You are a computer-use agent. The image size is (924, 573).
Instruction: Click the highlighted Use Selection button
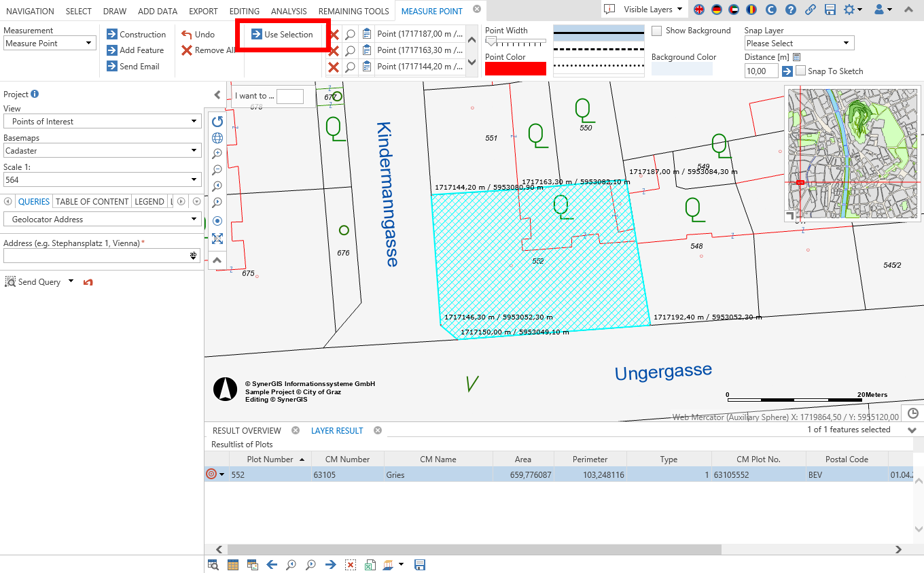pyautogui.click(x=283, y=34)
